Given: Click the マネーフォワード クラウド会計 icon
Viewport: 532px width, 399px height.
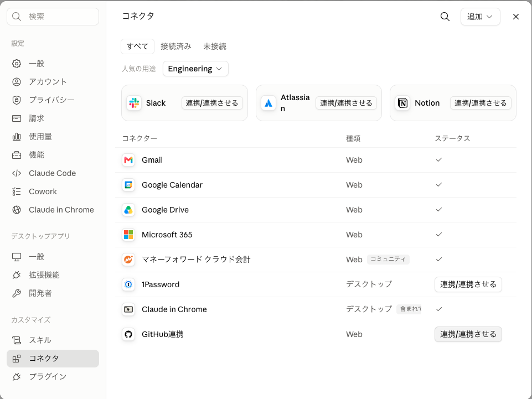Looking at the screenshot, I should [x=128, y=260].
